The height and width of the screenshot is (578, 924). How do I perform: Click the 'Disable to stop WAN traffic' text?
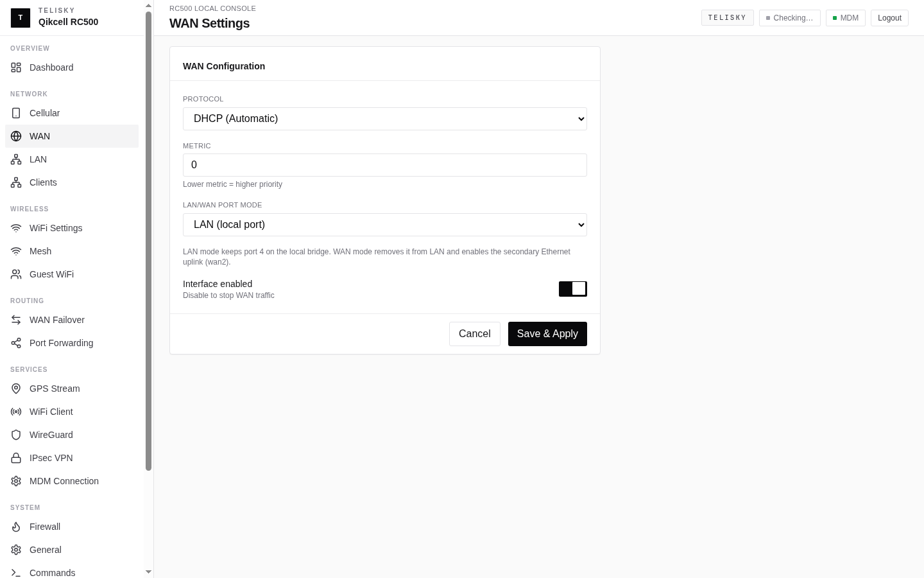pos(228,295)
